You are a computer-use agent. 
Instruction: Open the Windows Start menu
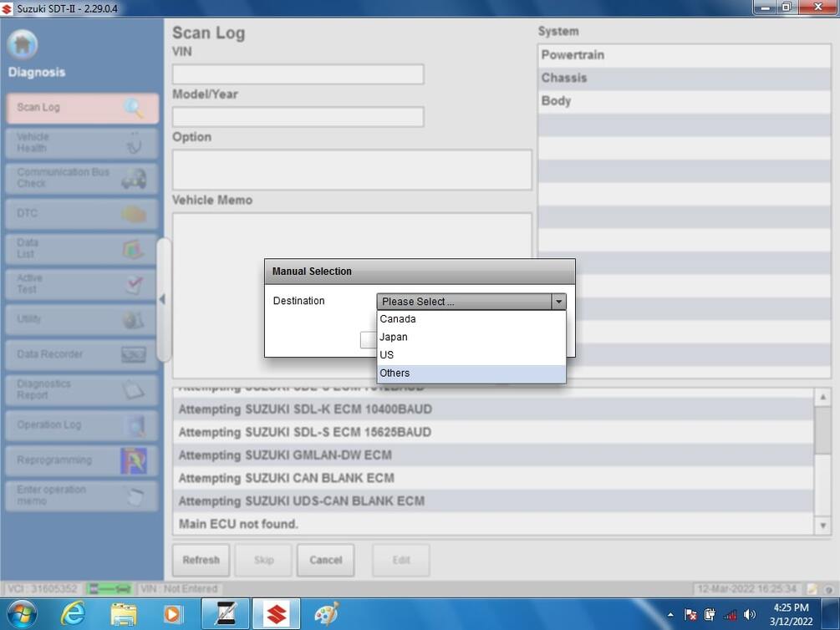21,614
